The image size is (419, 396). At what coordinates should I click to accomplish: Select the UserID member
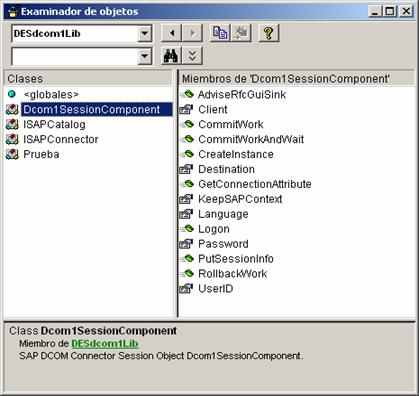pyautogui.click(x=215, y=289)
